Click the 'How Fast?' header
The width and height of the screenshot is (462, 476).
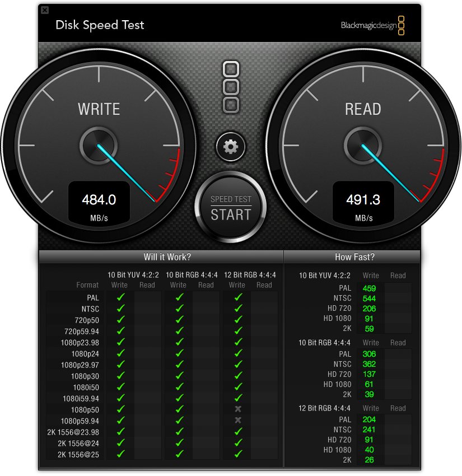click(354, 257)
